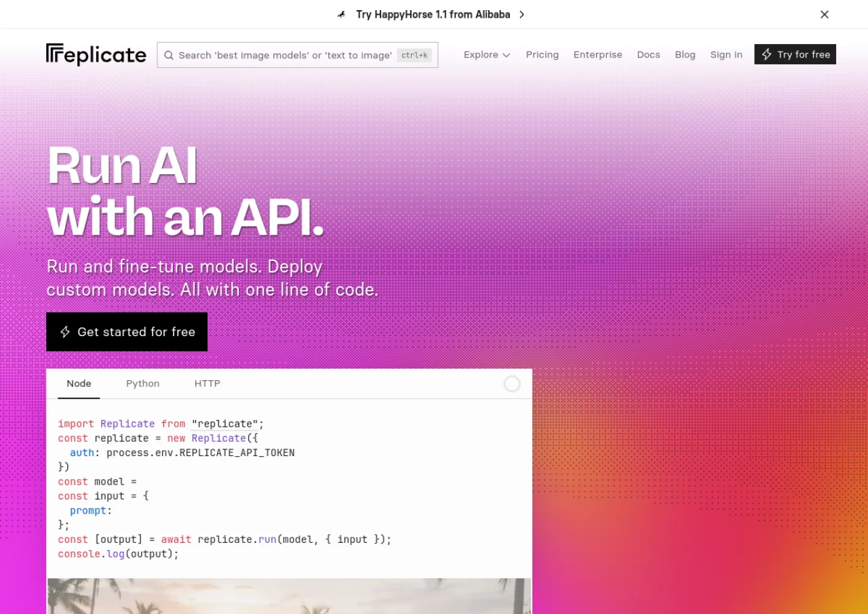The width and height of the screenshot is (868, 614).
Task: Click Get started for free button
Action: click(x=127, y=331)
